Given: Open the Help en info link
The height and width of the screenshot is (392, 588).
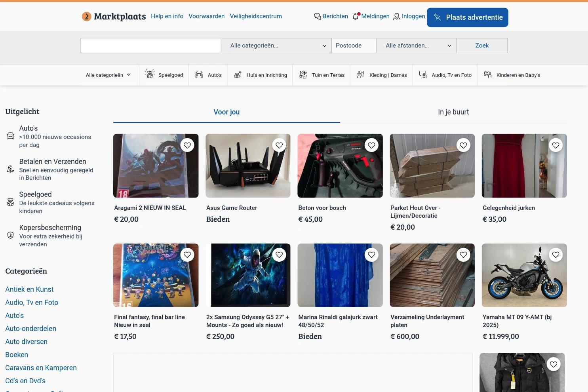Looking at the screenshot, I should [167, 16].
